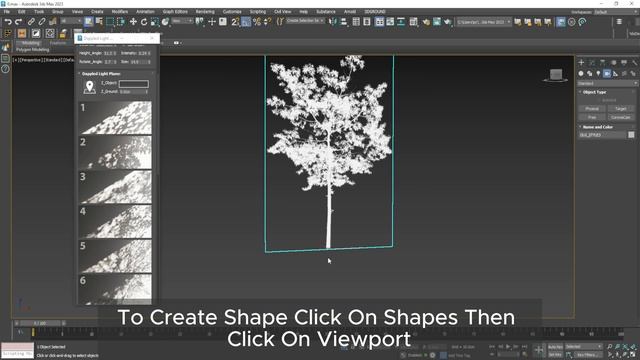The height and width of the screenshot is (360, 640).
Task: Open the Edit menu
Action: click(x=21, y=11)
